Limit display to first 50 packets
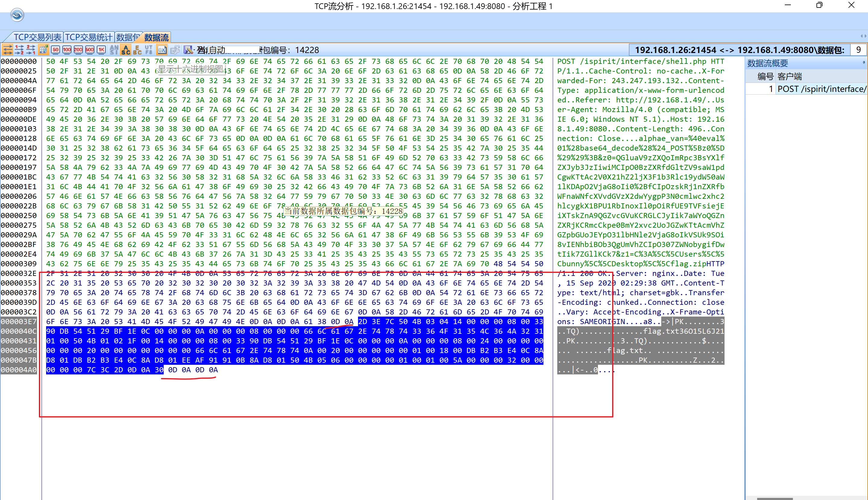 pyautogui.click(x=55, y=50)
